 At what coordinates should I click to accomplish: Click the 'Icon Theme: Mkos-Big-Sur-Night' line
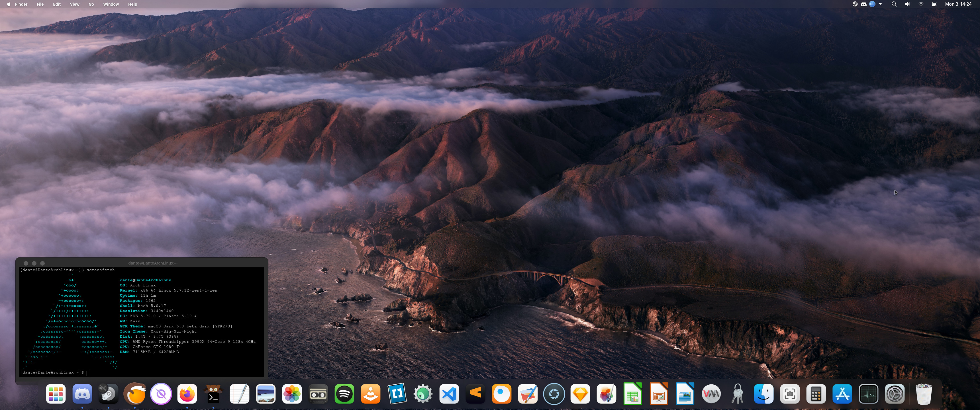click(x=158, y=331)
